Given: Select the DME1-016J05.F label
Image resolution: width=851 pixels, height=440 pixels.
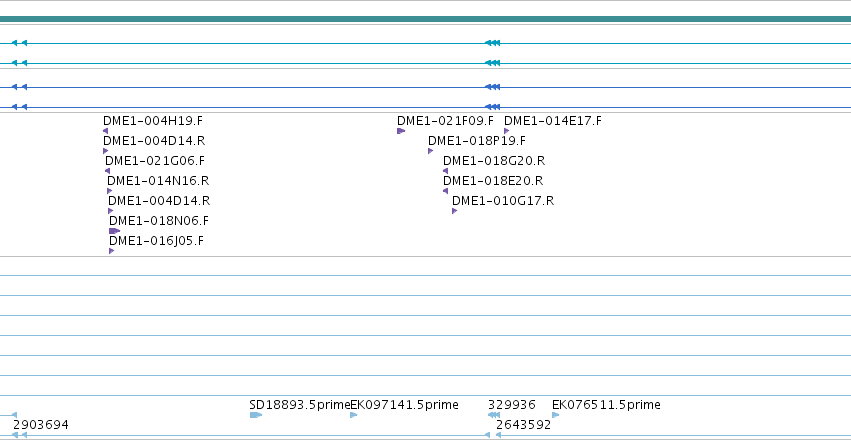Looking at the screenshot, I should point(156,241).
